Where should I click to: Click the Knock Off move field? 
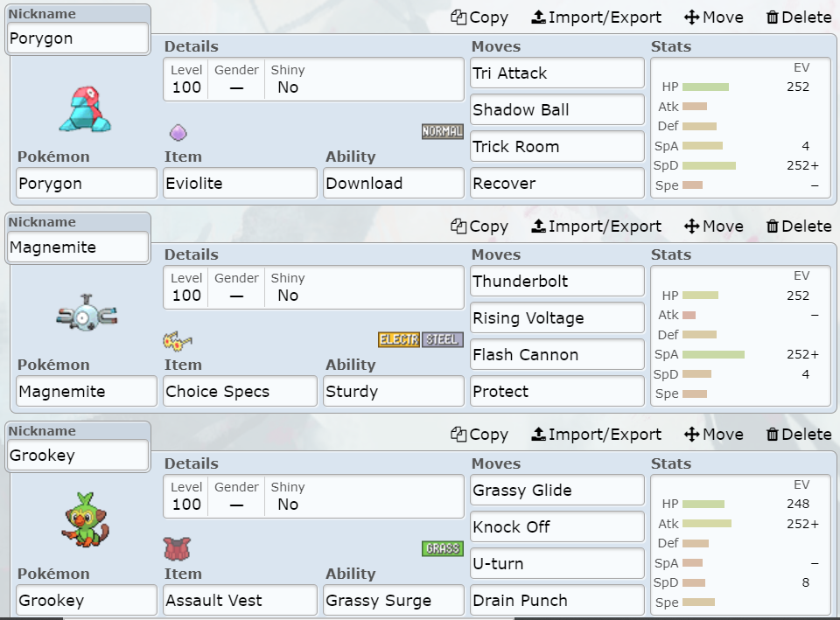click(x=557, y=526)
